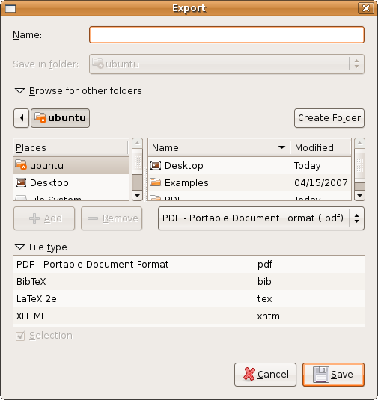
Task: Click the back arrow path button
Action: [21, 118]
